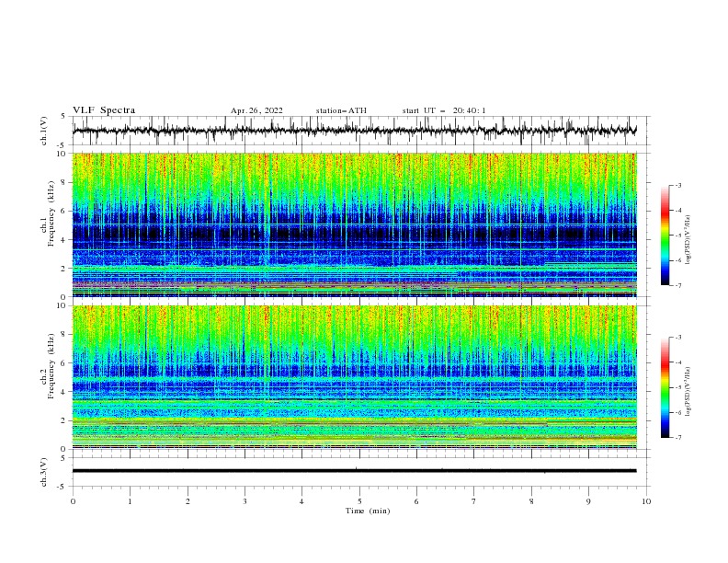Image resolution: width=728 pixels, height=563 pixels.
Task: Click the "-3" tick on ch.1 colorbar
Action: 677,185
